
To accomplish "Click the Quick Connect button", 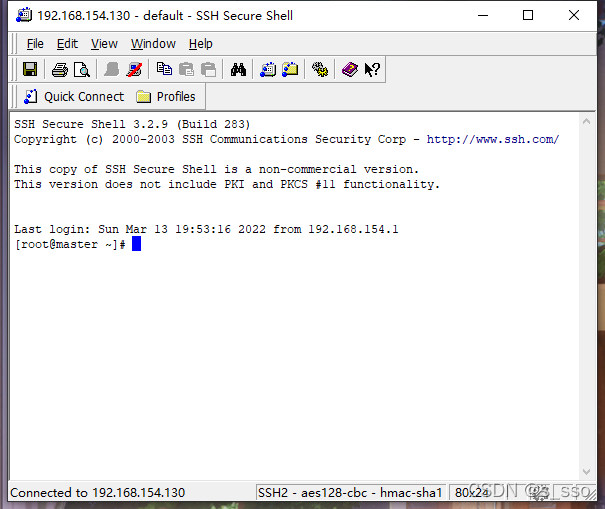I will pyautogui.click(x=74, y=96).
